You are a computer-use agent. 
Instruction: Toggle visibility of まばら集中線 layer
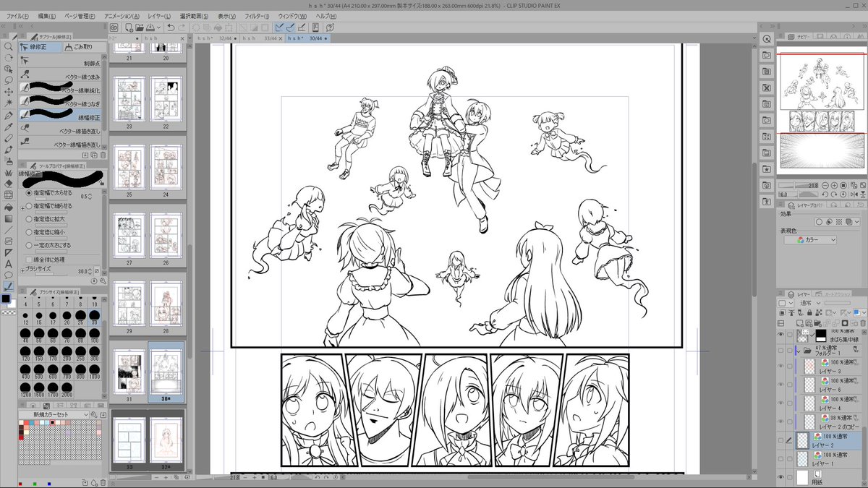coord(780,335)
